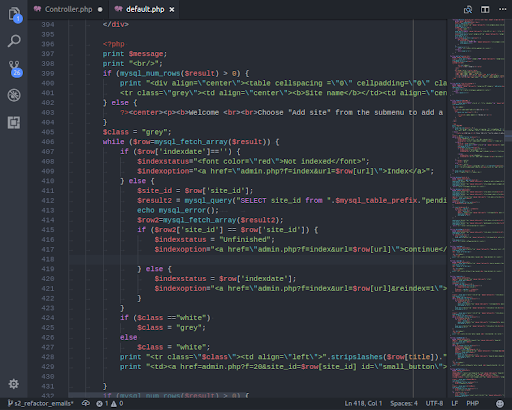Close the default.php tab
The width and height of the screenshot is (512, 410).
[x=172, y=10]
